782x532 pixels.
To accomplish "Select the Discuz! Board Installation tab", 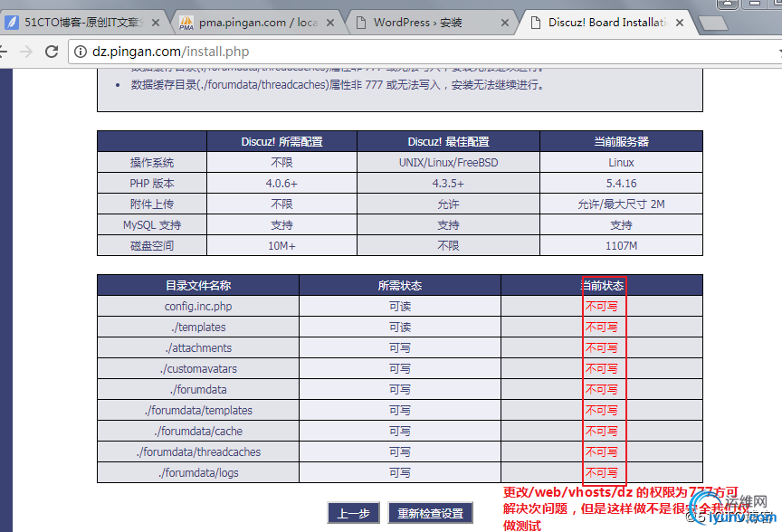I will pos(606,23).
